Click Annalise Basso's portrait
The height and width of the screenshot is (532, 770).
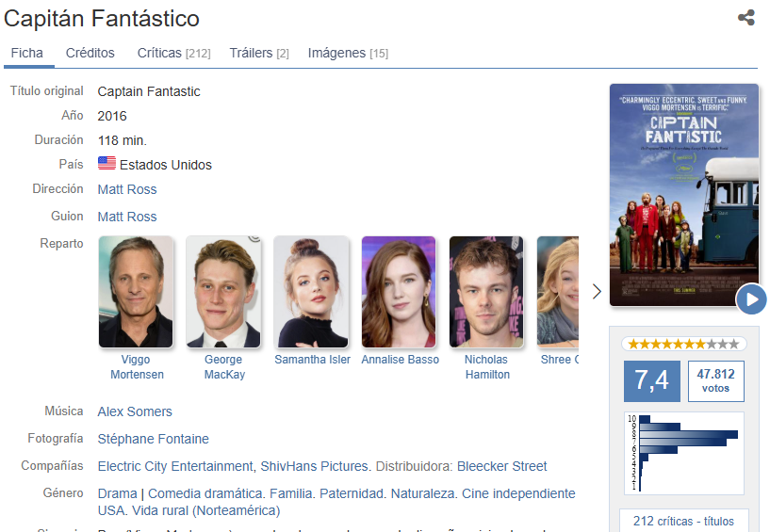pyautogui.click(x=399, y=292)
